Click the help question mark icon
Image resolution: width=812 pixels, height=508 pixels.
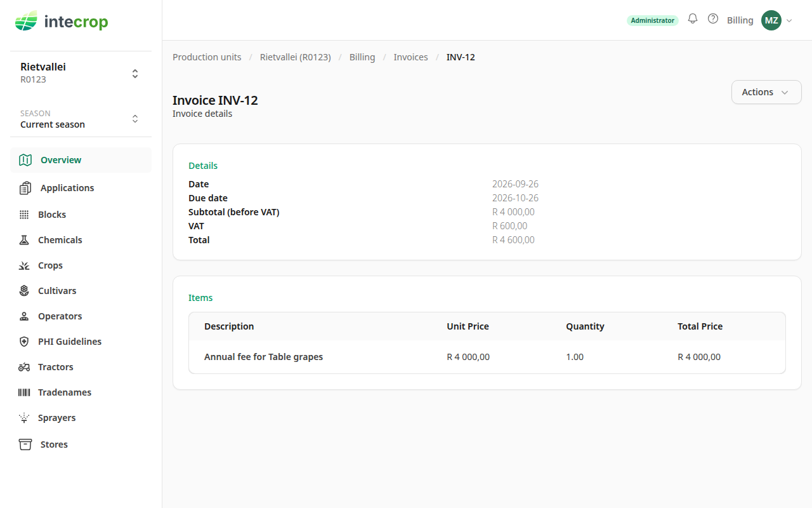[713, 19]
